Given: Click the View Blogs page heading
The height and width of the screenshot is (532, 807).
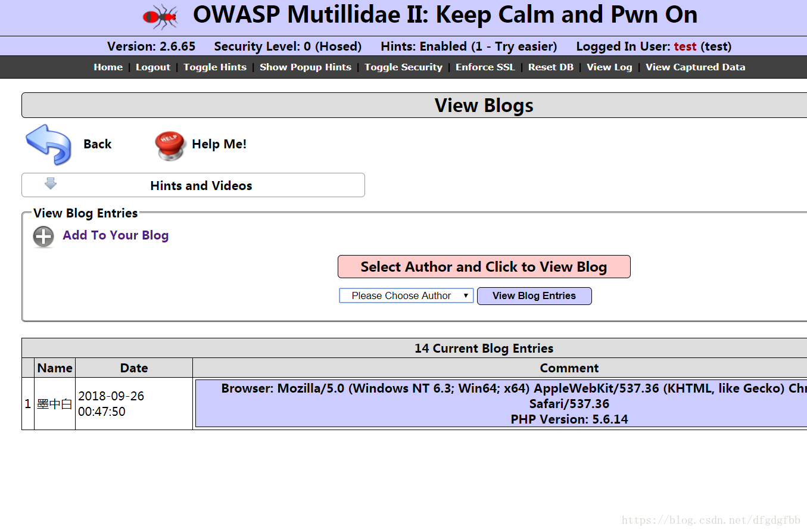Looking at the screenshot, I should coord(484,105).
